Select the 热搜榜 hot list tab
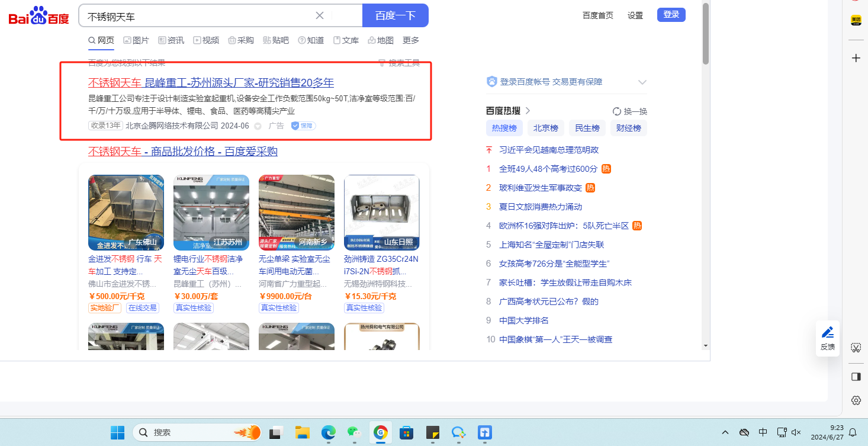Image resolution: width=868 pixels, height=446 pixels. tap(504, 128)
